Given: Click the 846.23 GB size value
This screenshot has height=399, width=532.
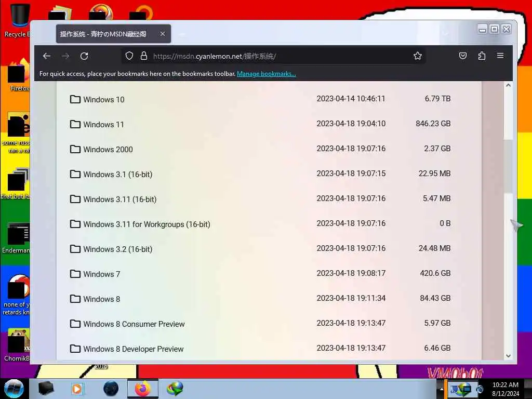Looking at the screenshot, I should tap(433, 124).
